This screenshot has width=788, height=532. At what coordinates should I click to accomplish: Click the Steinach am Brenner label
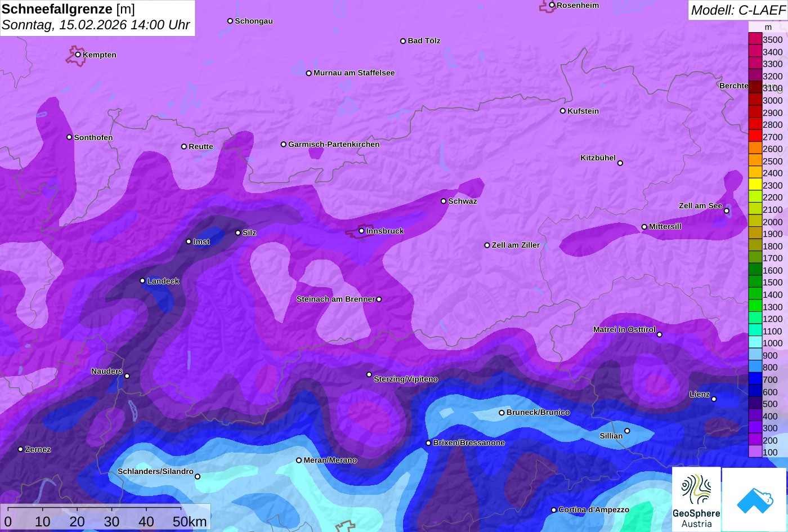[x=335, y=299]
